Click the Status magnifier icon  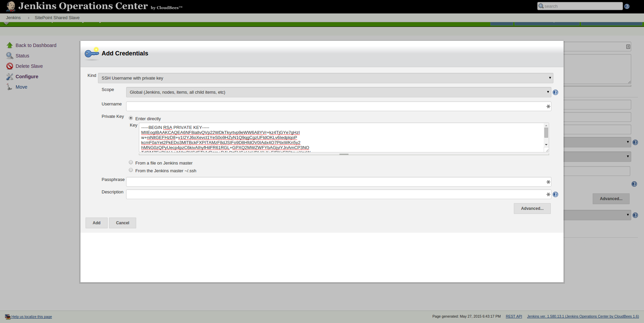(10, 56)
